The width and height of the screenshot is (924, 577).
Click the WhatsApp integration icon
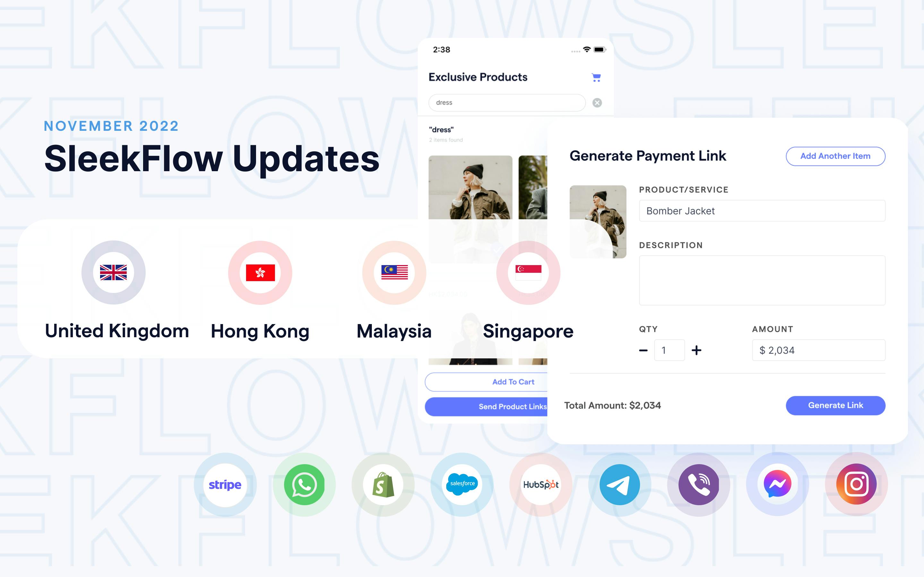(304, 485)
